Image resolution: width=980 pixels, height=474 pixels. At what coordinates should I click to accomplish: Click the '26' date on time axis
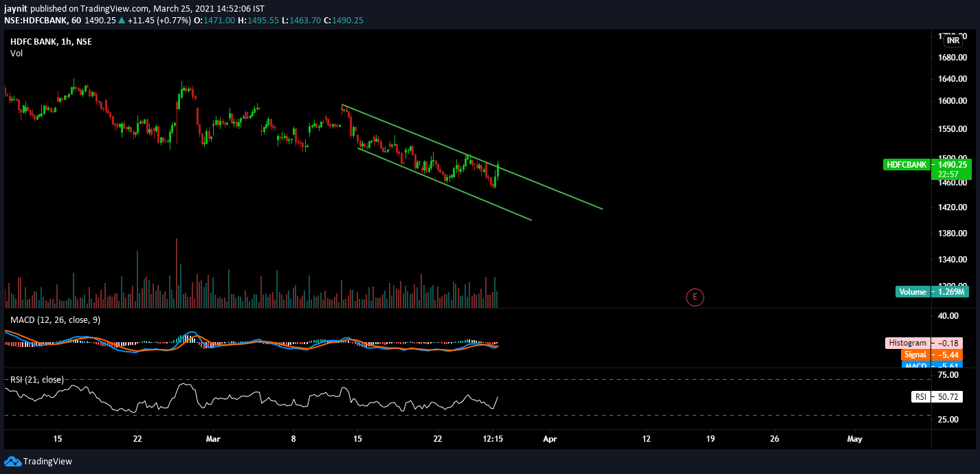point(775,438)
